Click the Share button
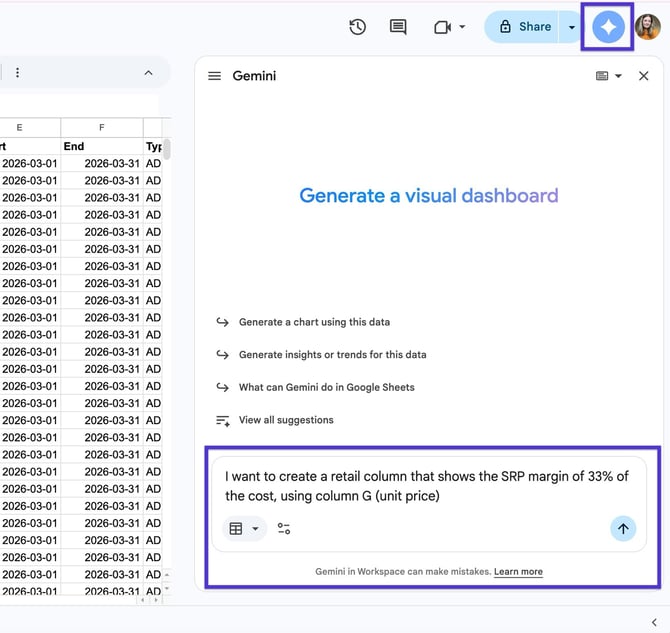This screenshot has width=670, height=633. pyautogui.click(x=526, y=27)
